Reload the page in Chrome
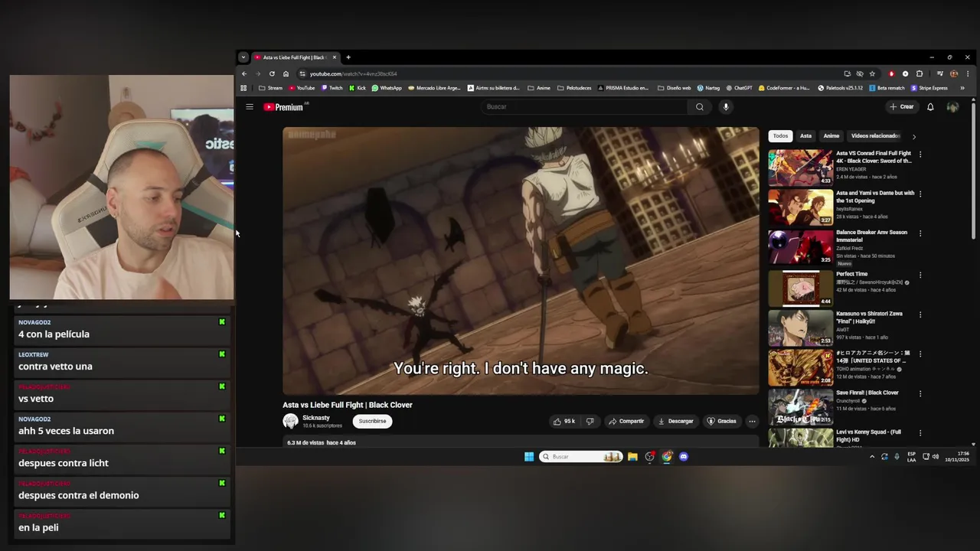This screenshot has width=980, height=551. [x=272, y=74]
